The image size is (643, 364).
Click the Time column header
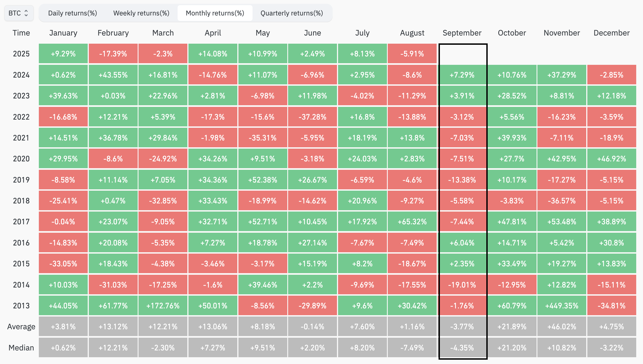(x=21, y=33)
